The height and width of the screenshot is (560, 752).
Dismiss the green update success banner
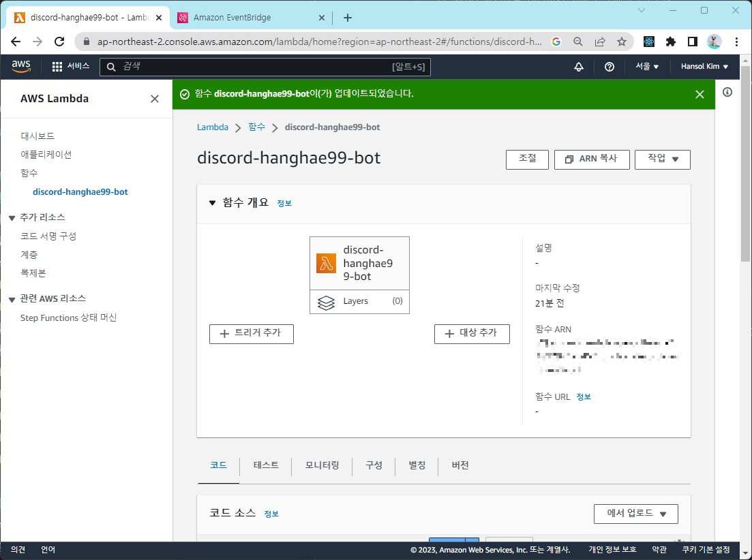(700, 95)
